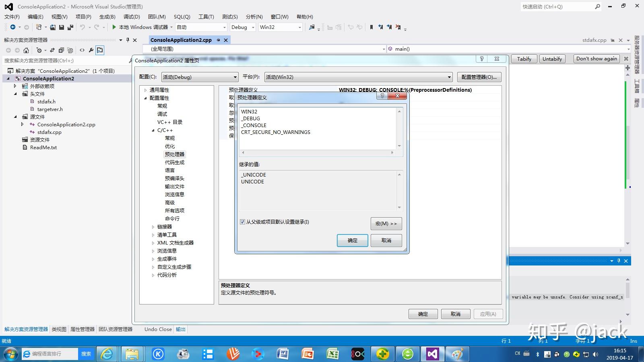Click the Clear Bookmarks toolbar icon
Screen dimensions: 644x362
398,27
